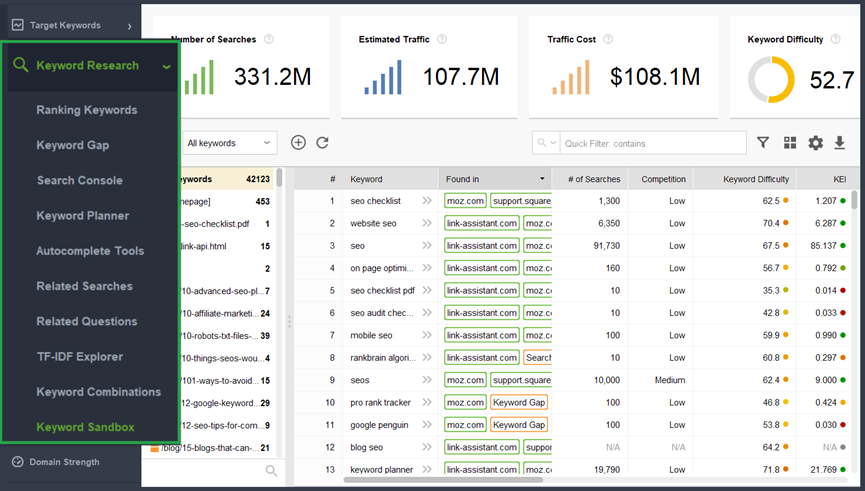865x491 pixels.
Task: Click help icon beside Number of Searches
Action: pyautogui.click(x=268, y=40)
